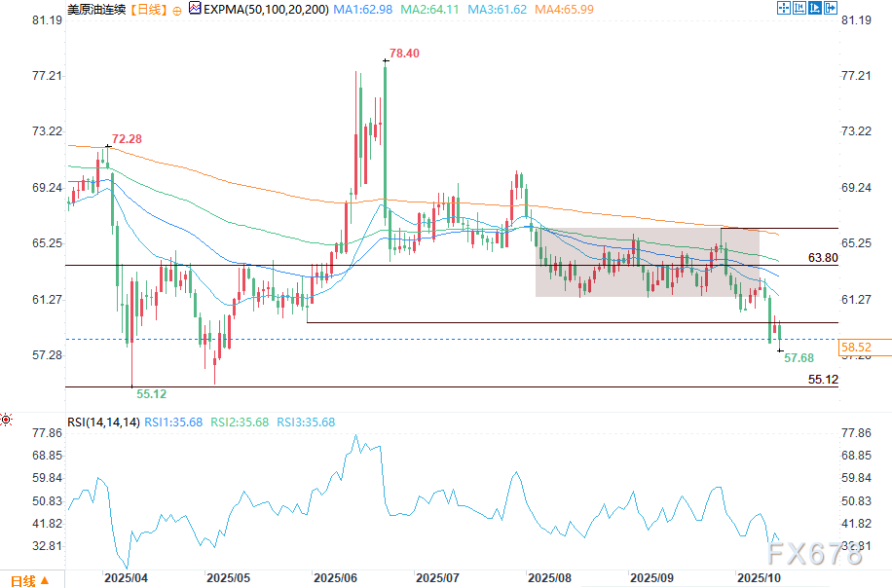
Task: Click the red sun-shaped icon beside RSI panel
Action: tap(6, 421)
